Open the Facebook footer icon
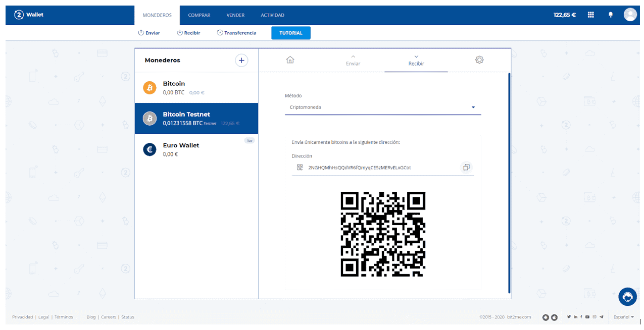The image size is (644, 330). 581,317
